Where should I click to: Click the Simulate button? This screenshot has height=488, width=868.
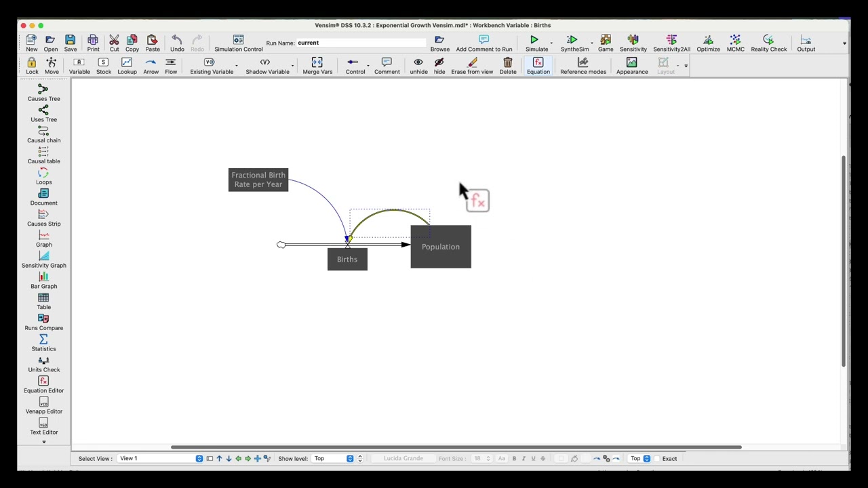point(536,43)
